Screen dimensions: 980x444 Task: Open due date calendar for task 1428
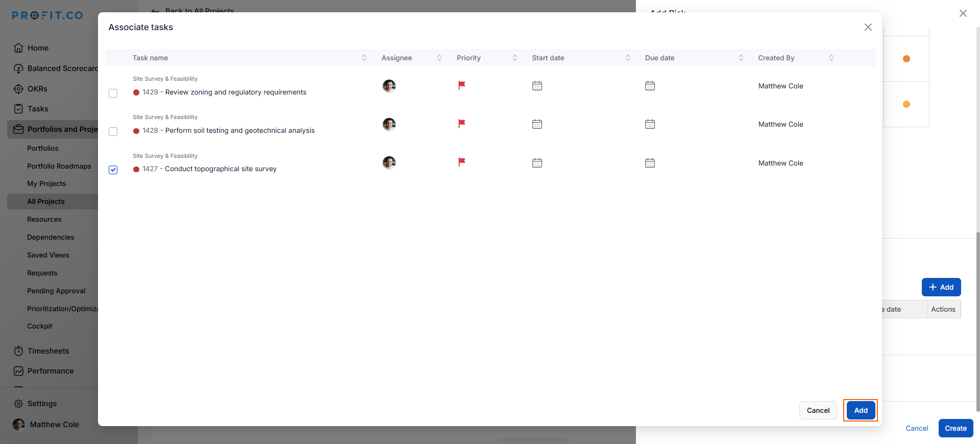(x=650, y=124)
